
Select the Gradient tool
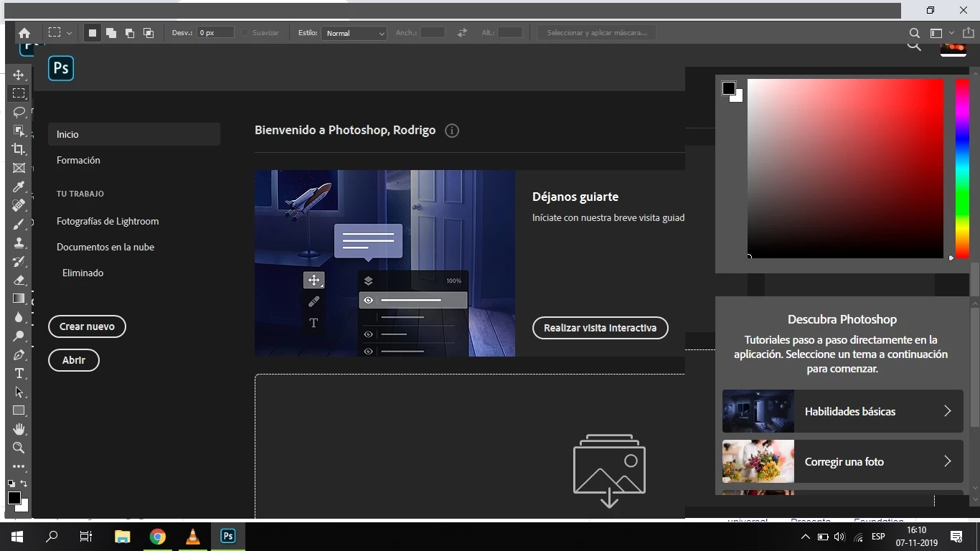pos(19,298)
